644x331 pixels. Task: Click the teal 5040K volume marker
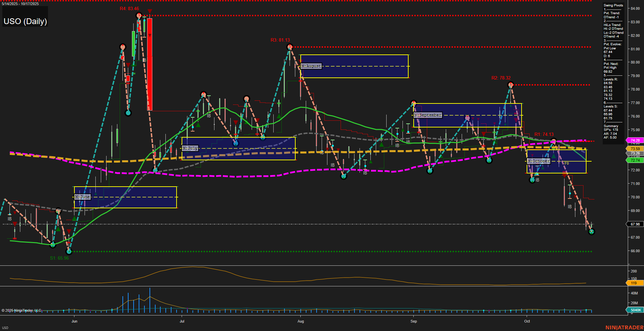click(635, 310)
